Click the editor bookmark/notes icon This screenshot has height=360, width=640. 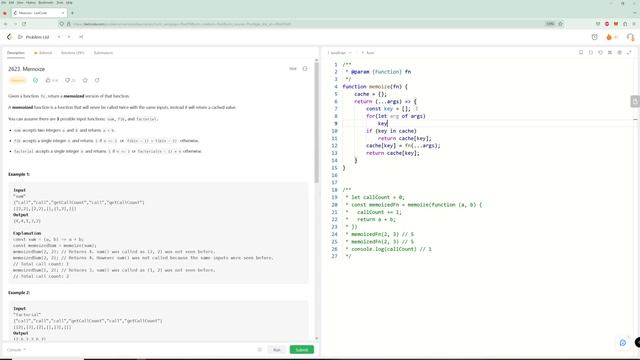click(x=581, y=53)
